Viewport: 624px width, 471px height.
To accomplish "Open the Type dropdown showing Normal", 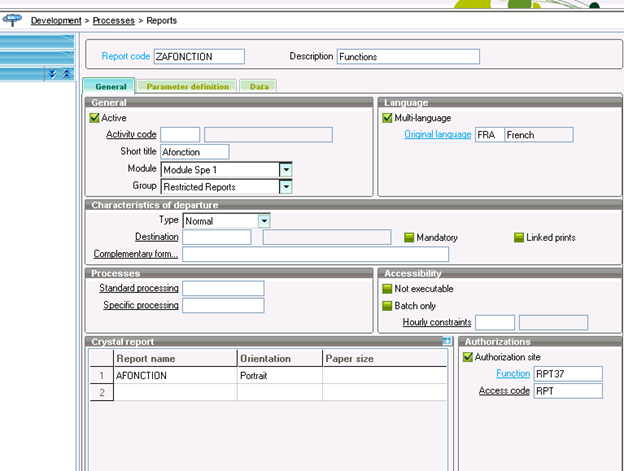I will tap(264, 221).
